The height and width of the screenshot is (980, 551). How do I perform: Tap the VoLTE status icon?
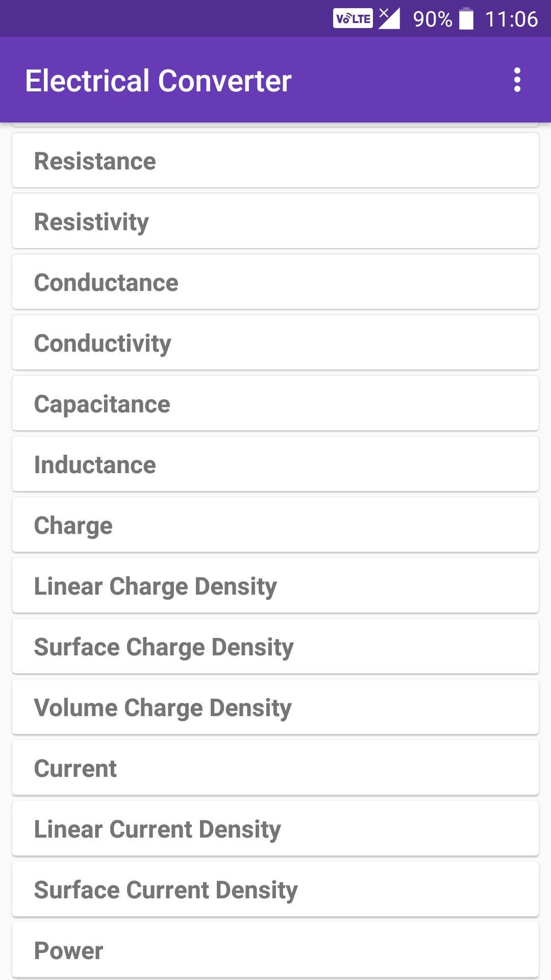coord(353,19)
